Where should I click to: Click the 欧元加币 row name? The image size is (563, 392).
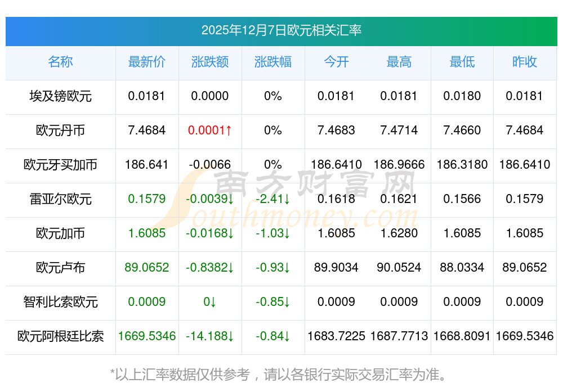click(60, 233)
